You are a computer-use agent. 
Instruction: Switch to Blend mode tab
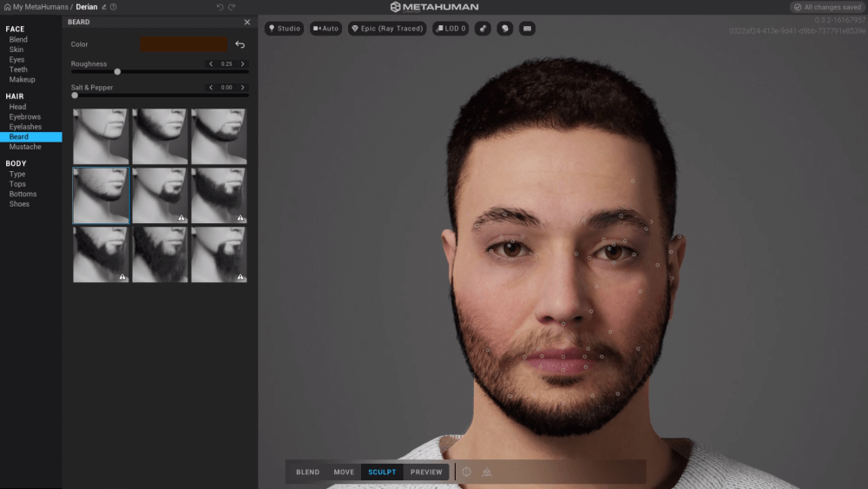[308, 472]
